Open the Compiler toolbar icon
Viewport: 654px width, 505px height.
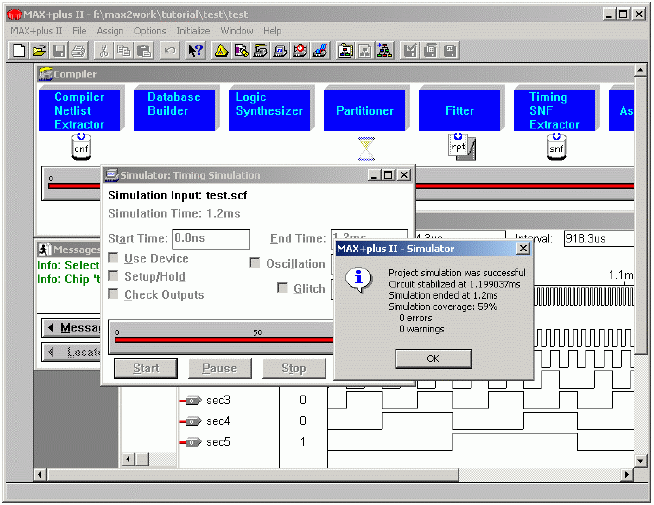click(261, 51)
